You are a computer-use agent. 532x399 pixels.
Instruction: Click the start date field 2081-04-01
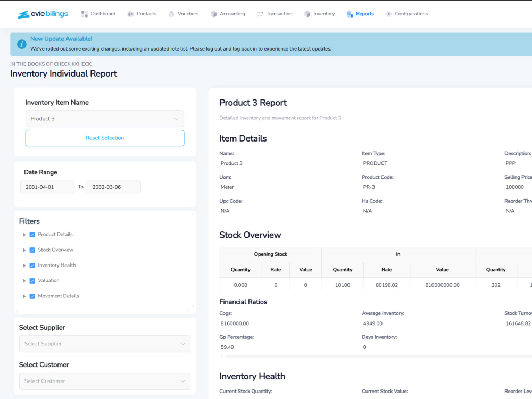coord(47,187)
